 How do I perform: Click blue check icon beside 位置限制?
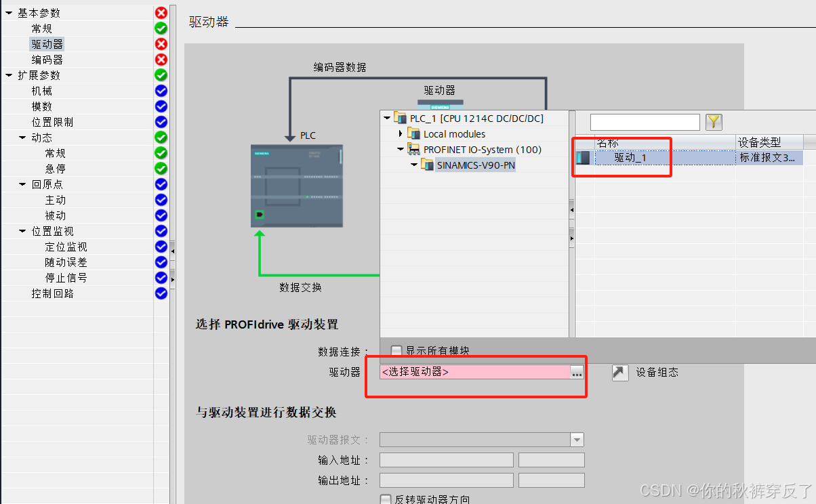coord(161,122)
